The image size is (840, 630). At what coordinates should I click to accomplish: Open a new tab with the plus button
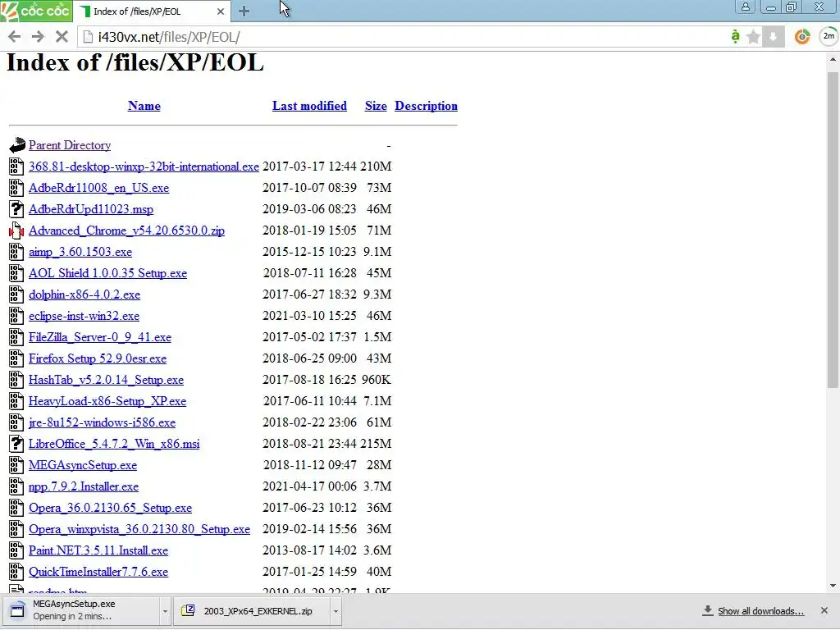[244, 11]
